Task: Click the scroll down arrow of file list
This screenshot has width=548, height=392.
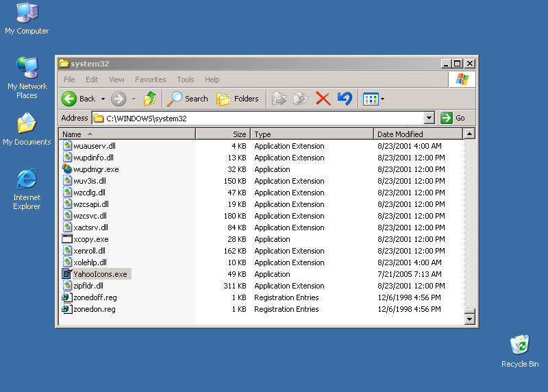Action: [x=469, y=319]
